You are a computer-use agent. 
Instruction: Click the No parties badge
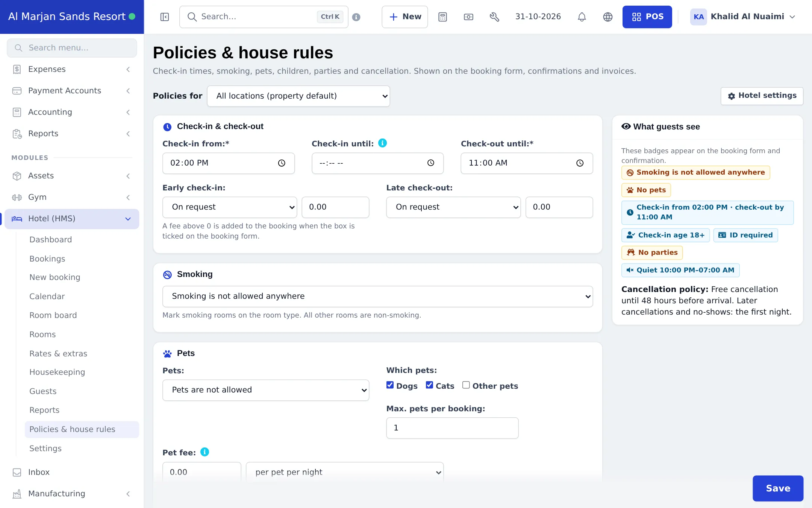[652, 252]
